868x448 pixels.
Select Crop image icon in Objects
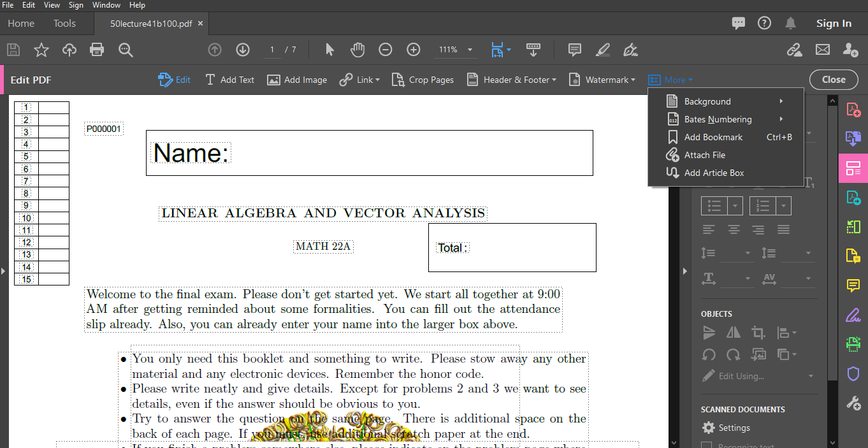tap(758, 333)
